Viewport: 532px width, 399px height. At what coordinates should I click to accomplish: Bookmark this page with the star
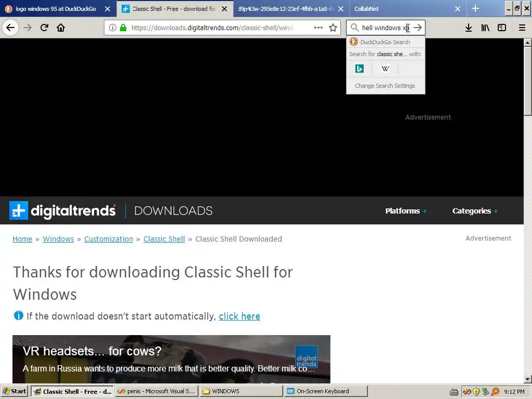333,28
